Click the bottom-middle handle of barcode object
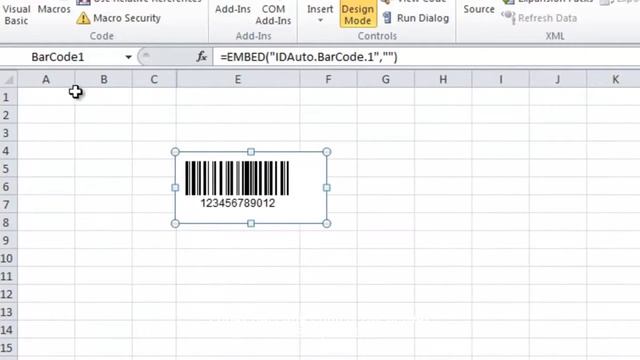The height and width of the screenshot is (360, 640). [251, 224]
